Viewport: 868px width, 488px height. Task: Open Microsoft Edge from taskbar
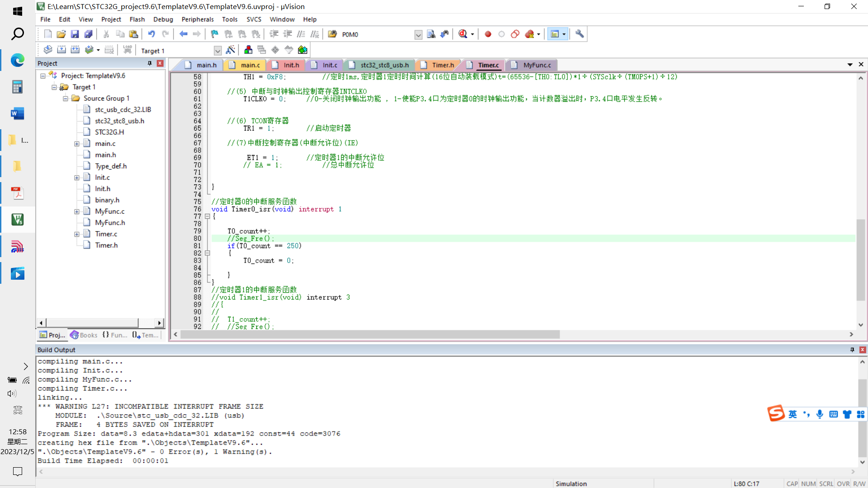(18, 60)
